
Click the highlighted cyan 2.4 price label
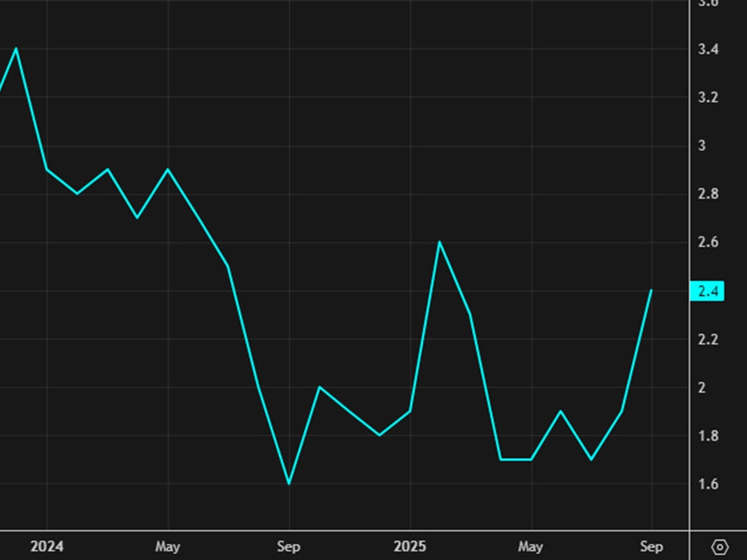(706, 290)
